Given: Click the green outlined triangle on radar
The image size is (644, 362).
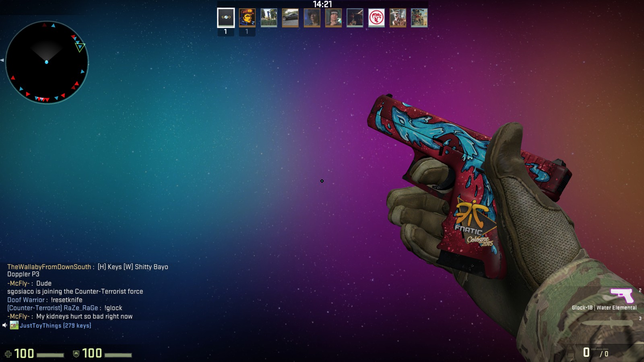Looking at the screenshot, I should pyautogui.click(x=80, y=47).
